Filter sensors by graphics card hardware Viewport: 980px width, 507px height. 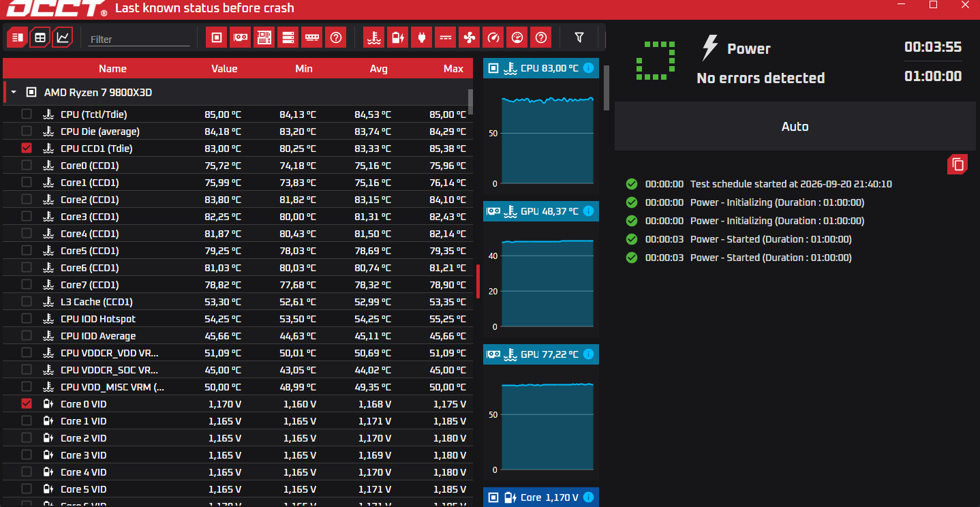[x=241, y=37]
